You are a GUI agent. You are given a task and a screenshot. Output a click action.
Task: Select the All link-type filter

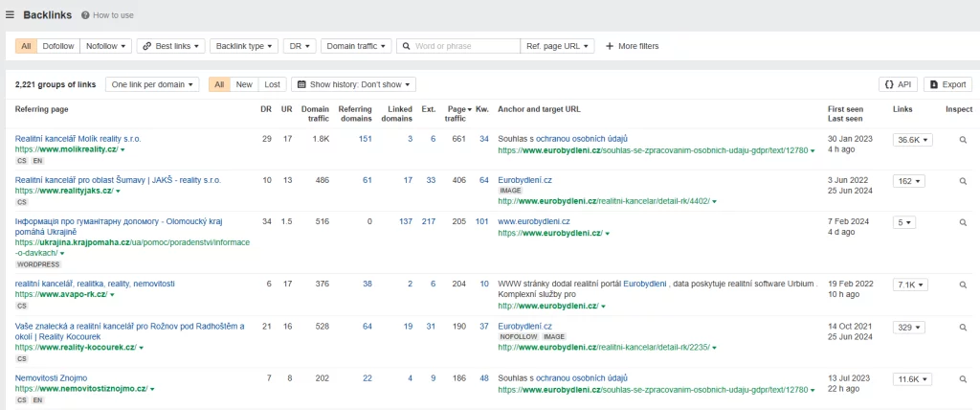26,46
